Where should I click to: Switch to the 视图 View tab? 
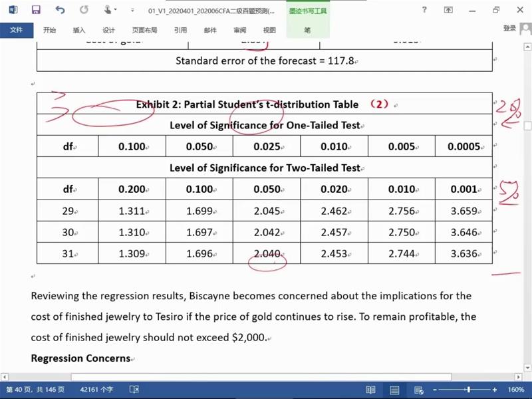[x=269, y=30]
